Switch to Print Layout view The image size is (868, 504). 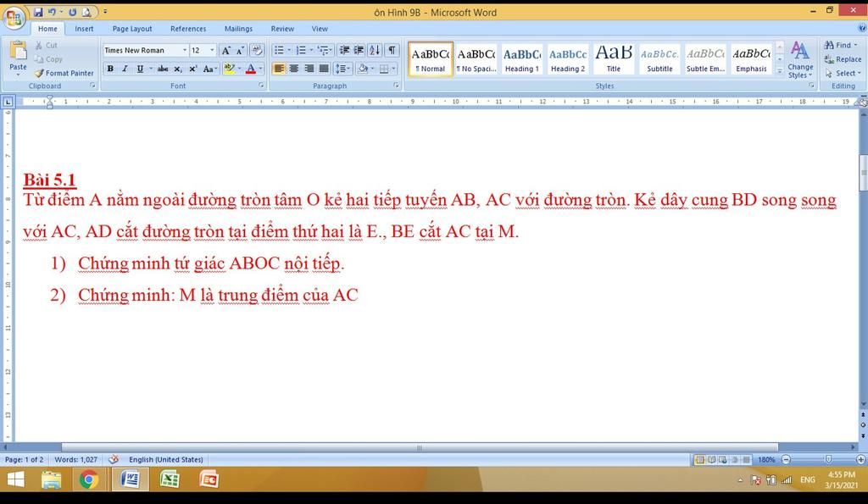pyautogui.click(x=700, y=460)
